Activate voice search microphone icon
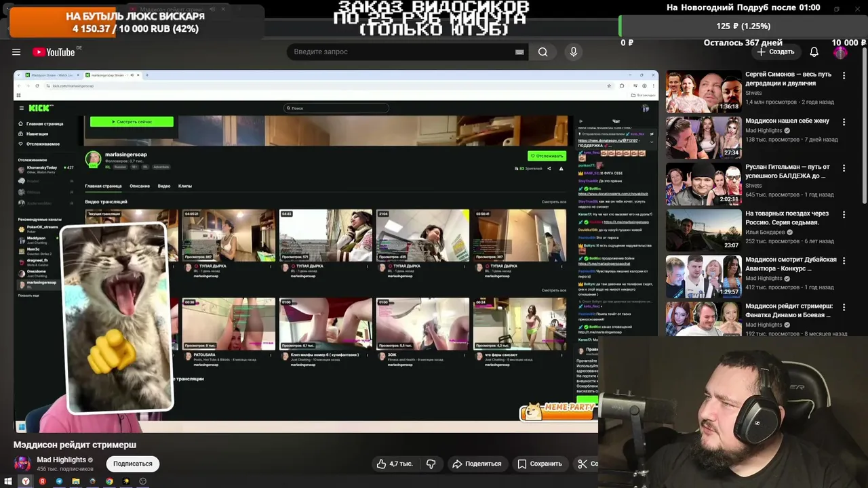This screenshot has height=488, width=868. [574, 52]
